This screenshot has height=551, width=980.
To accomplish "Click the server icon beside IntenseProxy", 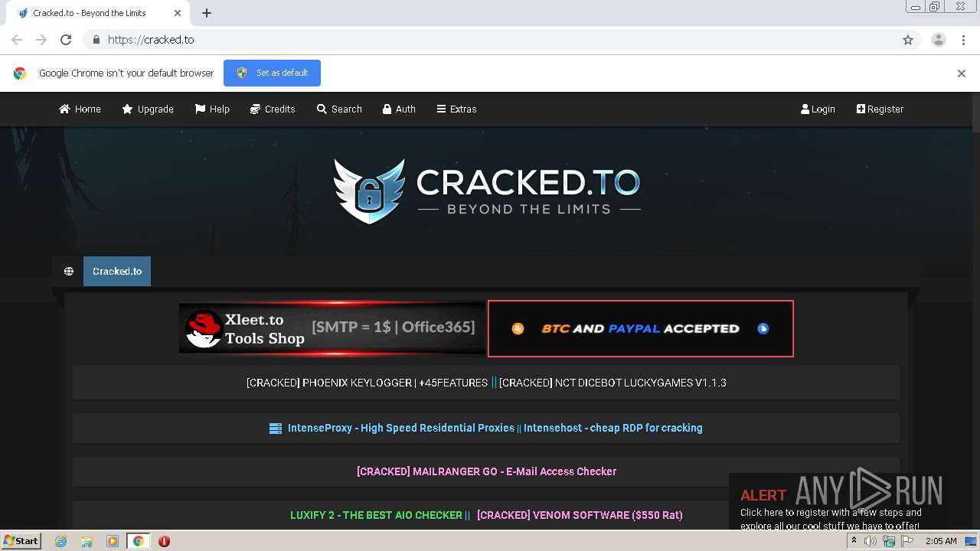I will [x=276, y=429].
